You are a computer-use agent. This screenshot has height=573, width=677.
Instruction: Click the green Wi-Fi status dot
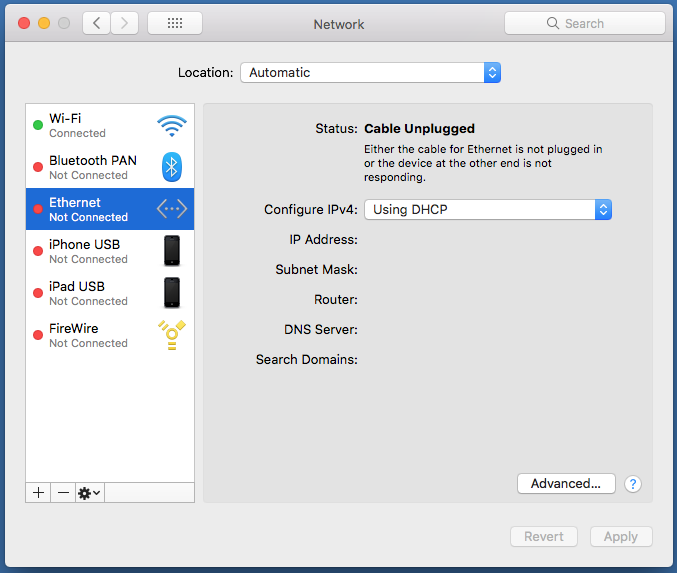click(38, 125)
